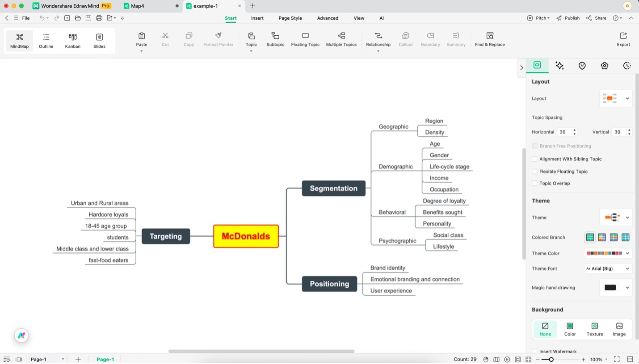Enable Alignment With Sibling Topic

click(534, 159)
